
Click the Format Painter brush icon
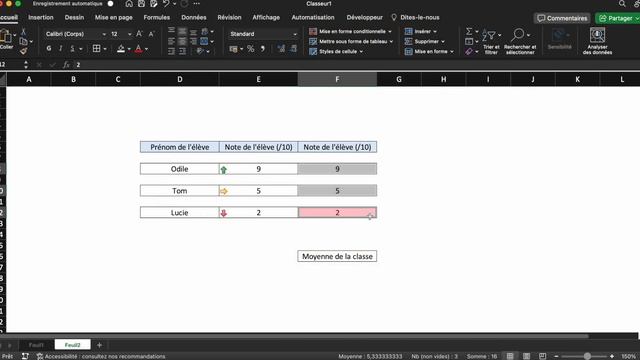24,51
